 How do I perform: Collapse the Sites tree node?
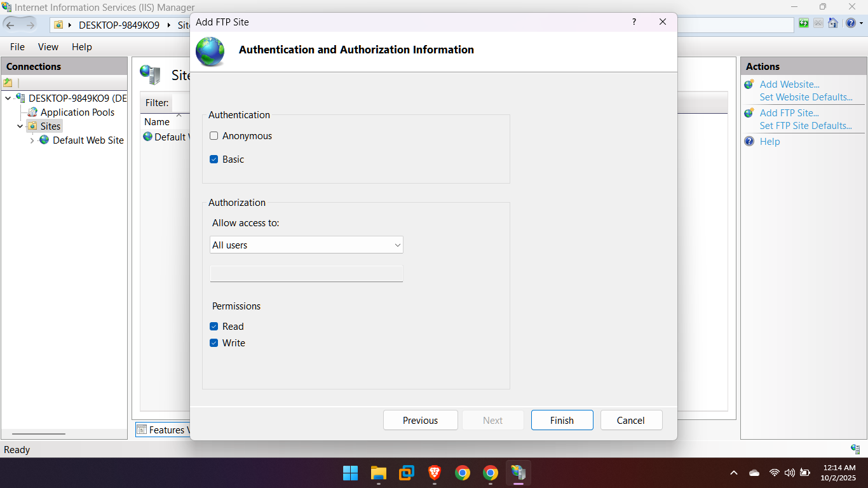point(20,126)
